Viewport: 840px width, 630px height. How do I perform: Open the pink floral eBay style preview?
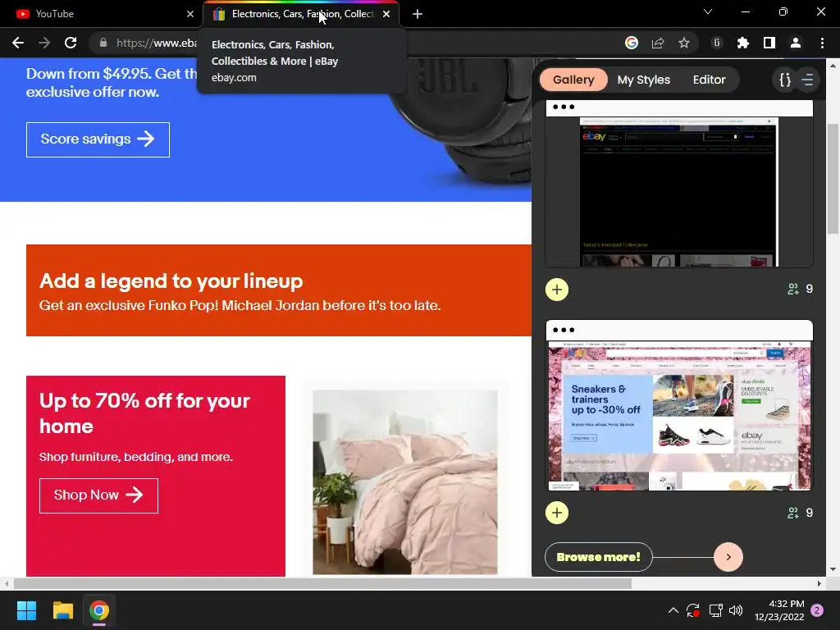pos(679,405)
